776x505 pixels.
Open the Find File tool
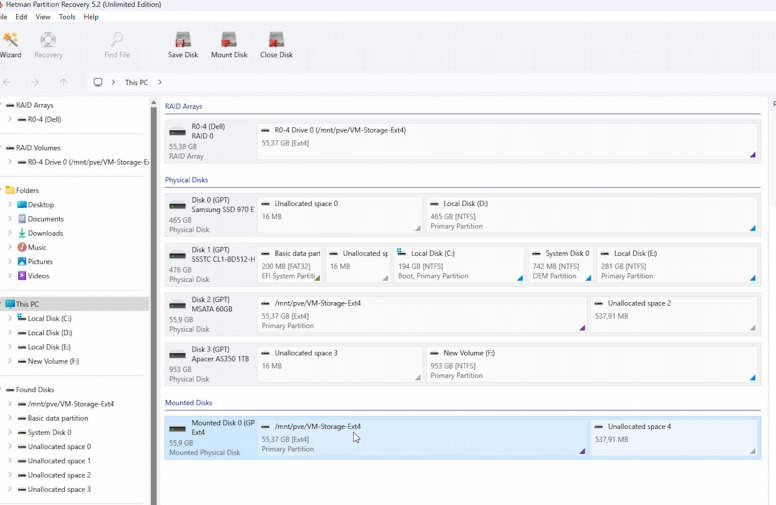click(x=117, y=45)
